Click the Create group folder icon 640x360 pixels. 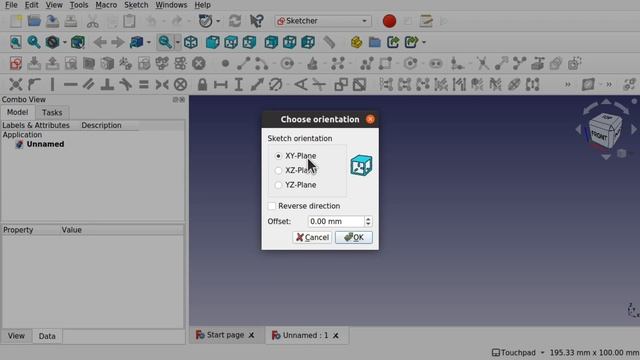(x=374, y=42)
